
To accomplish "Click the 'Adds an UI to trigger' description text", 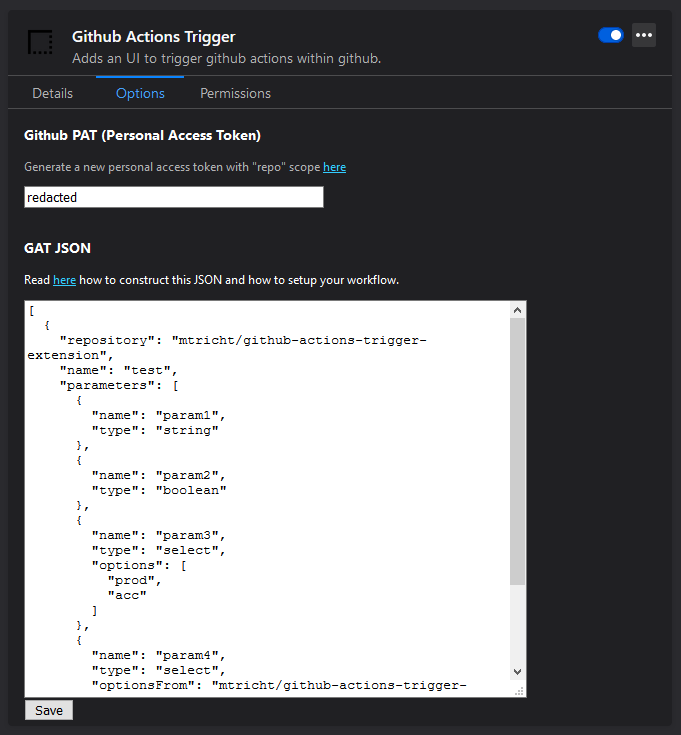I will tap(226, 59).
